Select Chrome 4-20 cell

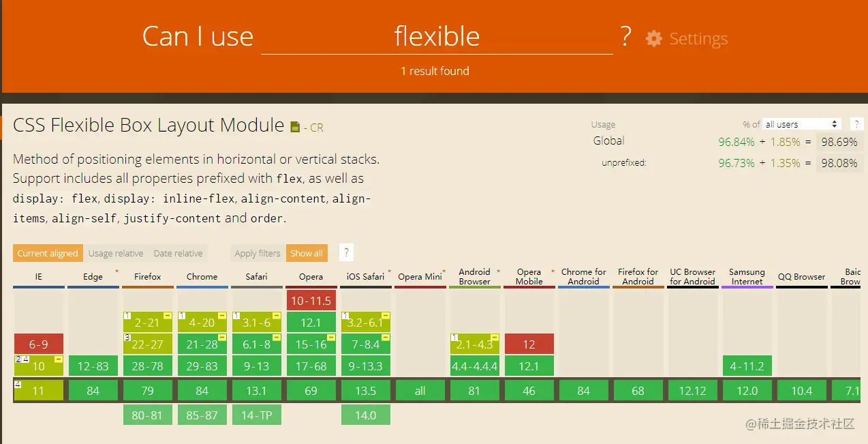[202, 322]
